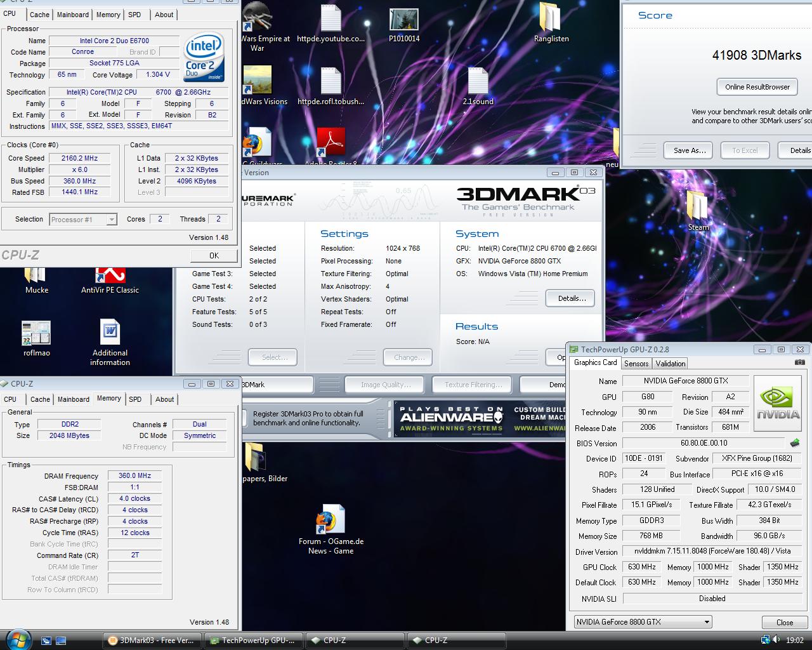812x650 pixels.
Task: Click Save As... in the Score window
Action: [x=689, y=150]
